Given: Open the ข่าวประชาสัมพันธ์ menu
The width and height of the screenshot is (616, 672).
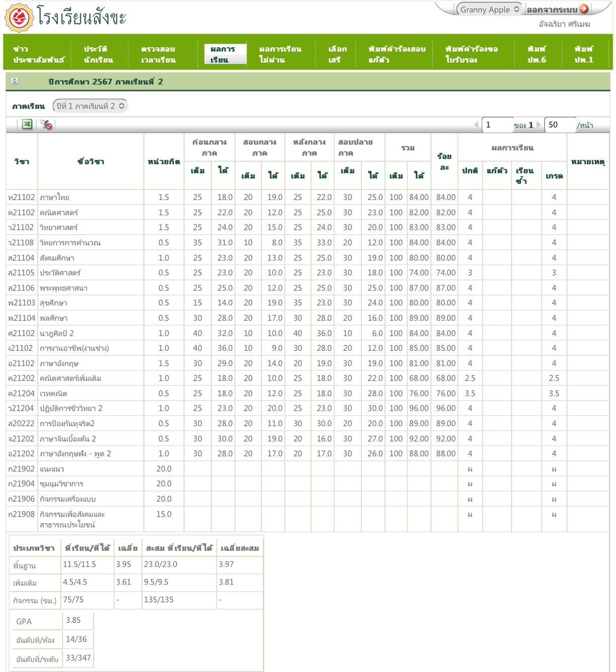Looking at the screenshot, I should coord(39,54).
